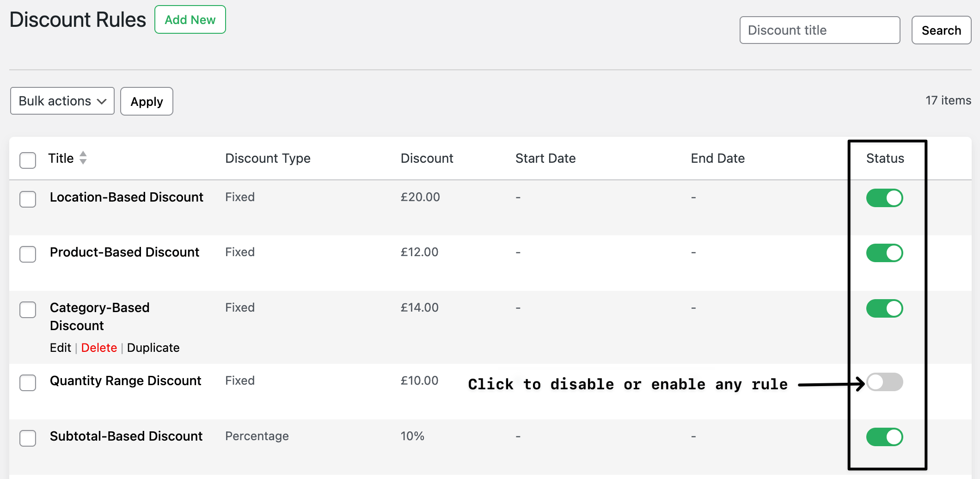Delete the Category-Based Discount rule
This screenshot has height=479, width=980.
(99, 348)
